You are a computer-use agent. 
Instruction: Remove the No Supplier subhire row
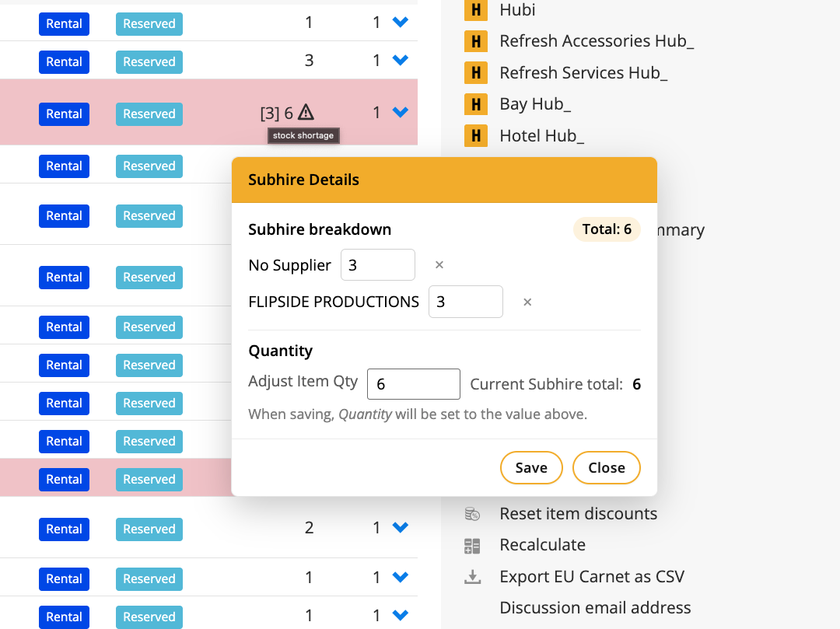(439, 265)
